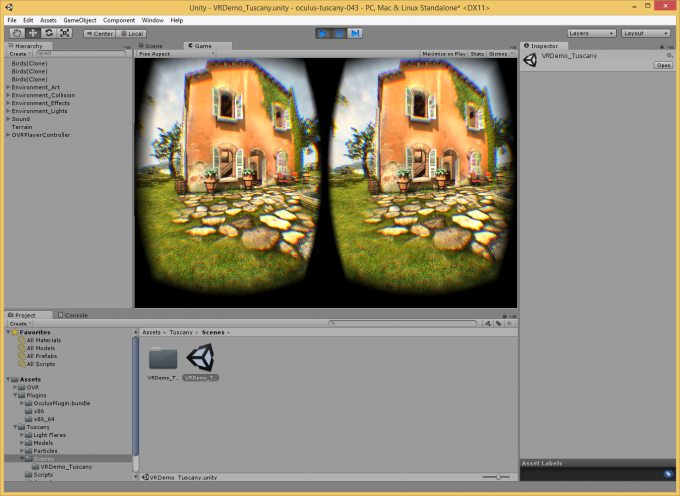Click Tuscany in the asset breadcrumb

click(181, 332)
